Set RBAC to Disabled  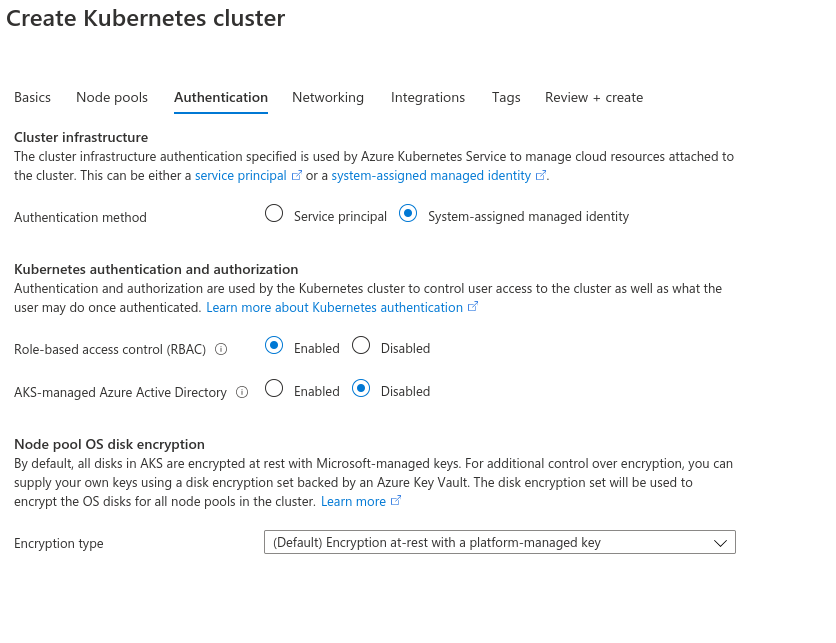point(361,345)
